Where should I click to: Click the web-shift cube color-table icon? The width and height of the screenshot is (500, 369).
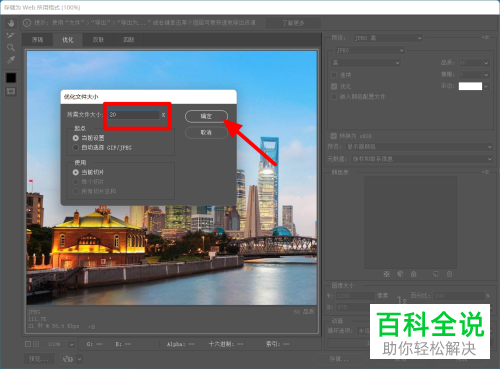point(400,274)
